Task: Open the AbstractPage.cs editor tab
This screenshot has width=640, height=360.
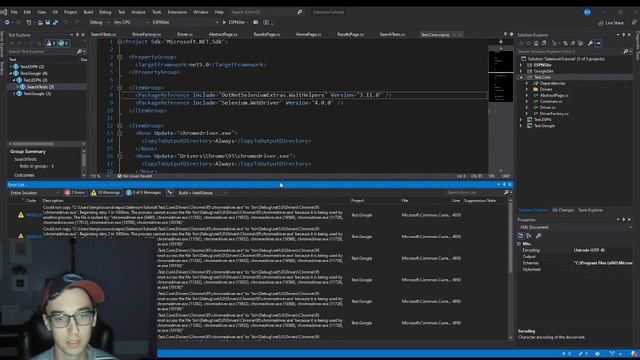Action: 223,35
